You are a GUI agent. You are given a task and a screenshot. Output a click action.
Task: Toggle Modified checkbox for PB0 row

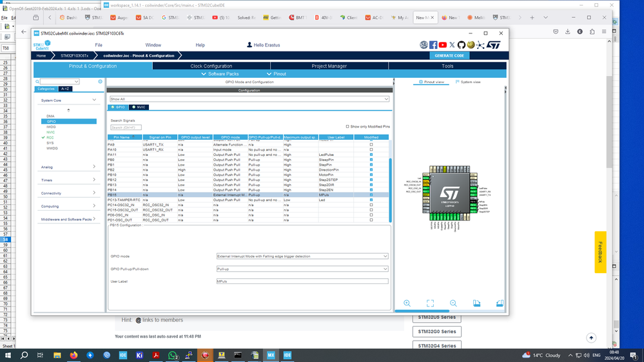click(371, 160)
